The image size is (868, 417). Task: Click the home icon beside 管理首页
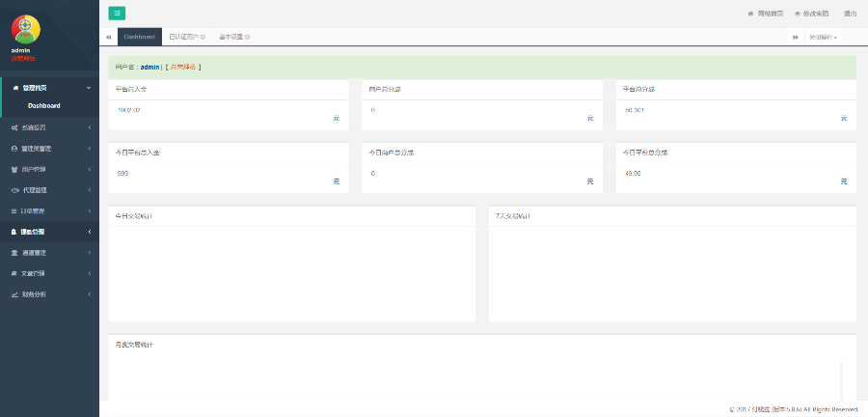14,87
